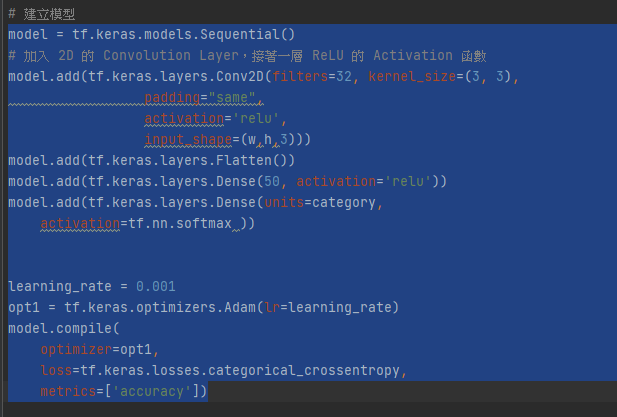
Task: Click the 'metrics' keyword argument
Action: [x=68, y=391]
